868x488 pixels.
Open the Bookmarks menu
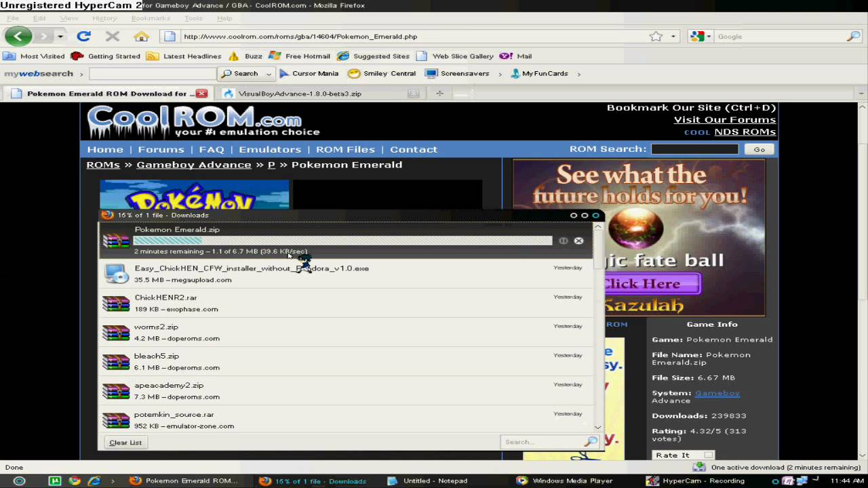pos(151,18)
